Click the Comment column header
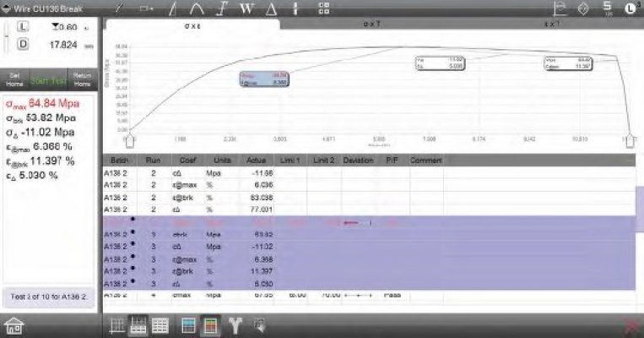The height and width of the screenshot is (338, 644). pos(426,161)
